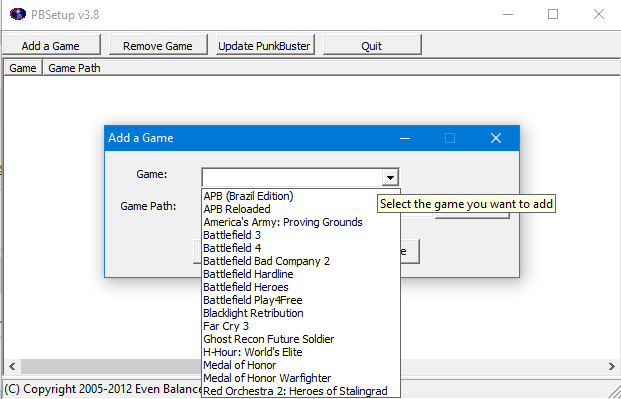Close the Add a Game dialog
Screen dimensions: 621x399
click(x=496, y=138)
